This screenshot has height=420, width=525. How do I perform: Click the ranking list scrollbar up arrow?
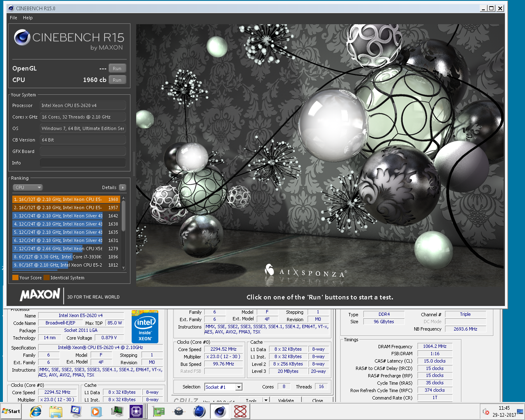coord(123,198)
